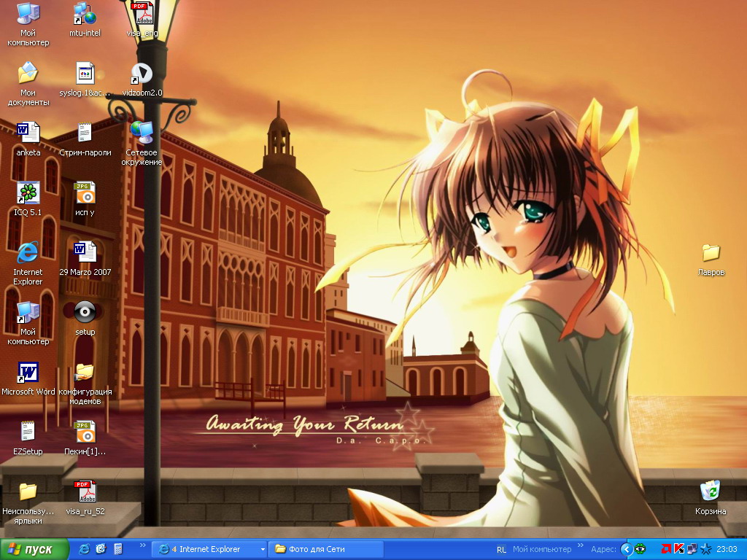This screenshot has height=560, width=747.
Task: Select the Неиспользу... ярлыки folder
Action: [x=28, y=503]
